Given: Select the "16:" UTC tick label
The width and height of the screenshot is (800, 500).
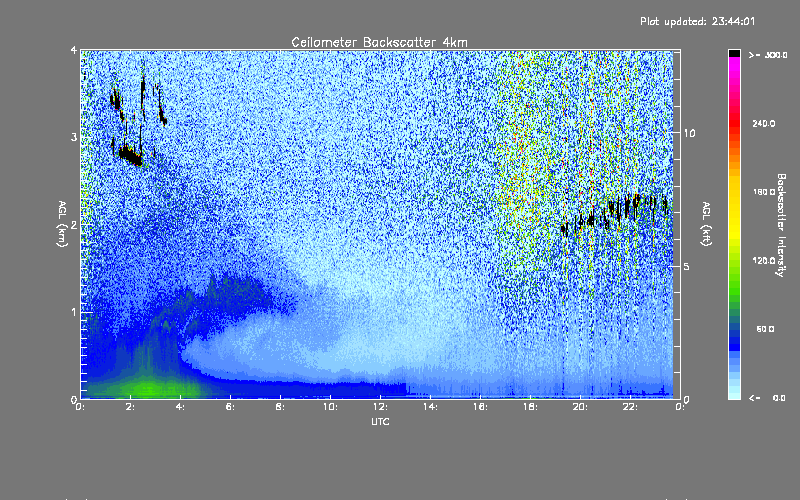Looking at the screenshot, I should (481, 407).
